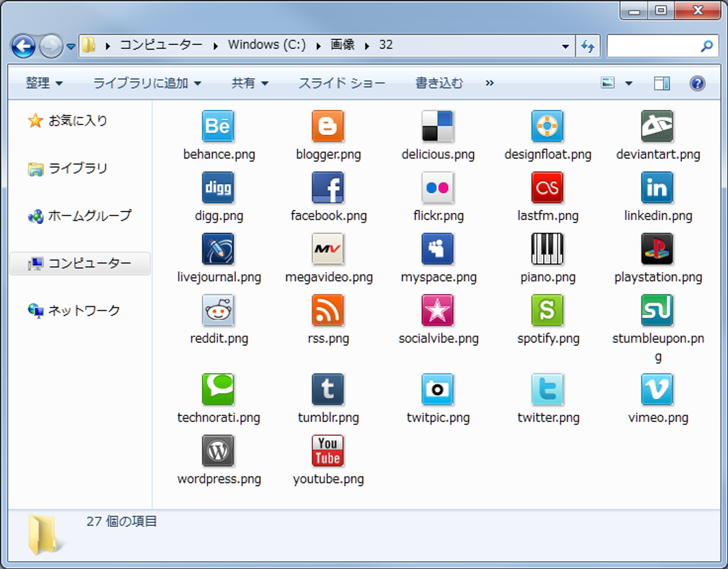This screenshot has width=728, height=569.
Task: Select the twitter.png file icon
Action: coord(547,389)
